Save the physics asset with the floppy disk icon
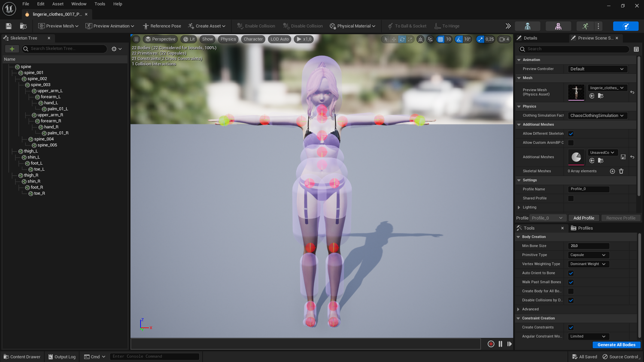Viewport: 644px width, 362px height. (x=9, y=26)
